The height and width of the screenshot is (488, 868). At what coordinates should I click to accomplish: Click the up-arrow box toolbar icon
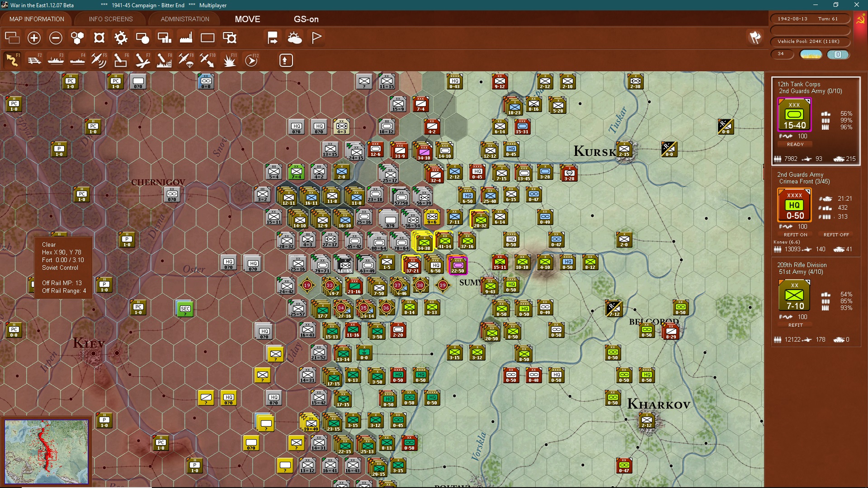click(x=286, y=60)
